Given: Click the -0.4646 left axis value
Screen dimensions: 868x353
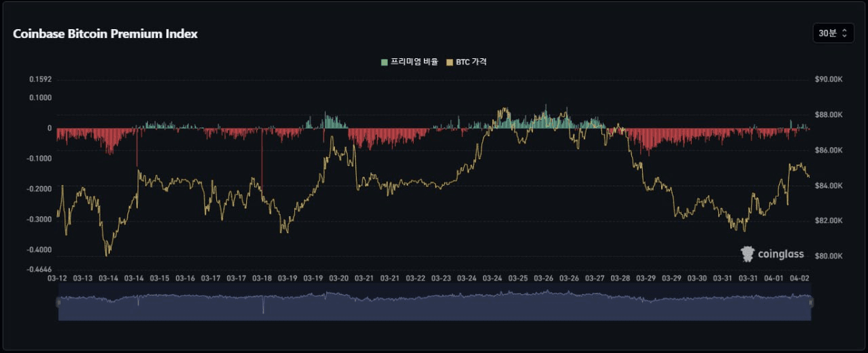Looking at the screenshot, I should (39, 269).
